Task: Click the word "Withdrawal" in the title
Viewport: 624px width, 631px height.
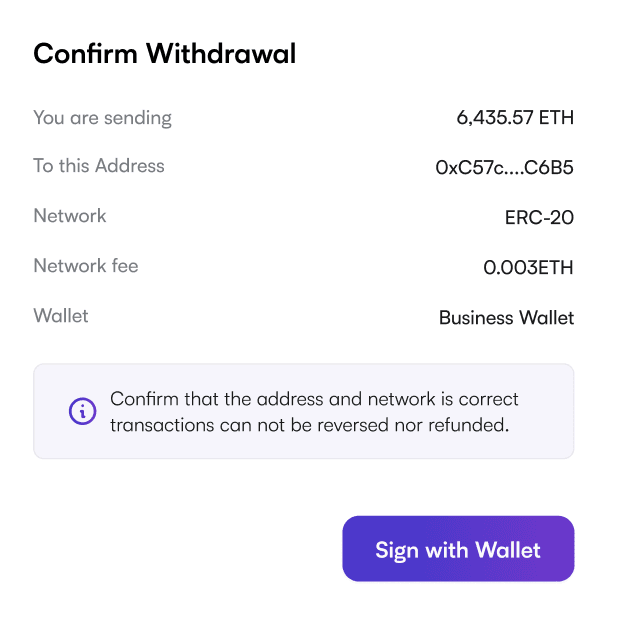Action: [x=221, y=54]
